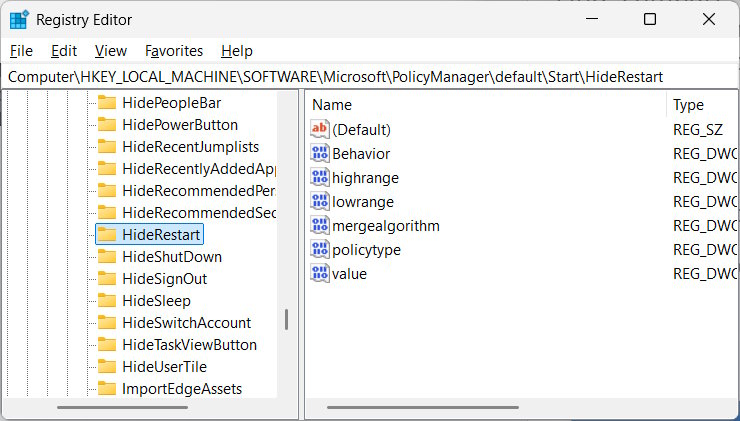Select the ImportEdgeAssets folder icon
The height and width of the screenshot is (421, 740).
point(107,389)
